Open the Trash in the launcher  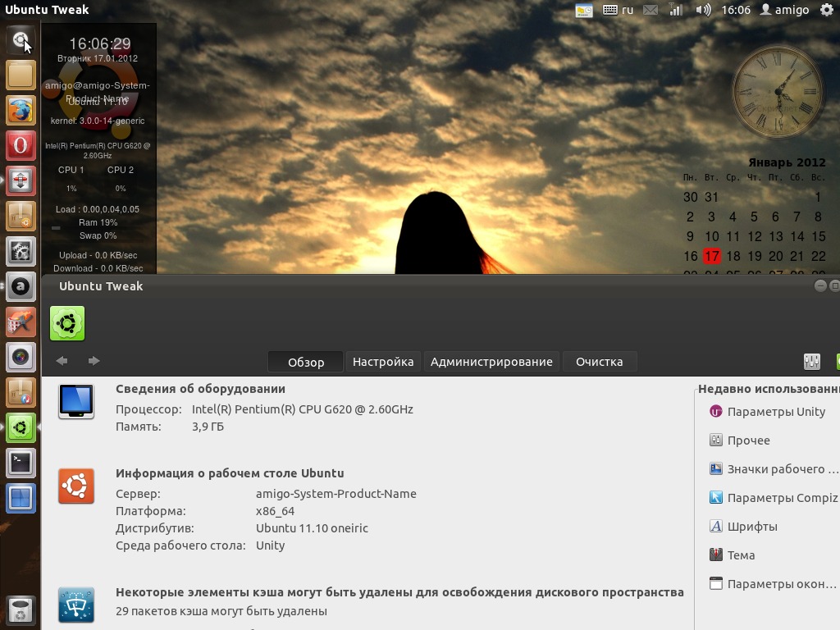pyautogui.click(x=21, y=610)
